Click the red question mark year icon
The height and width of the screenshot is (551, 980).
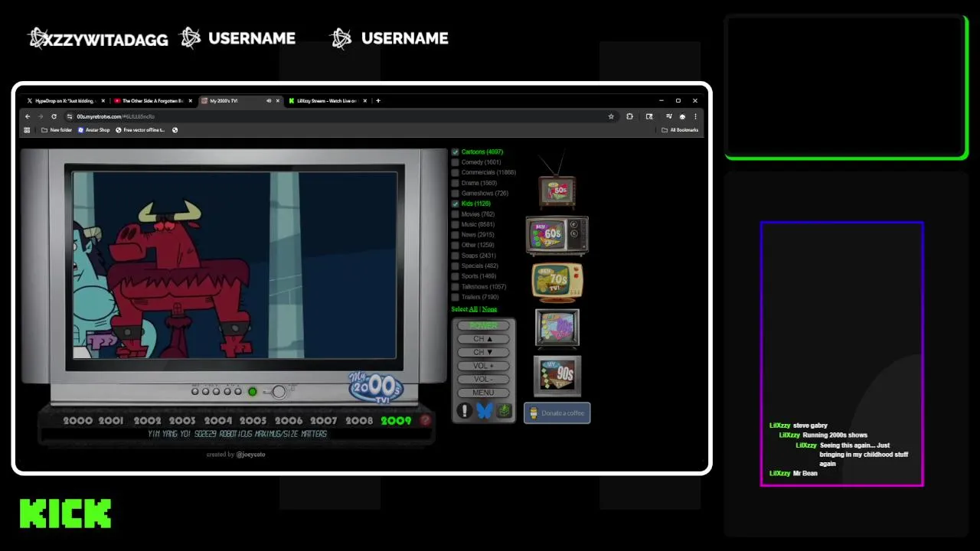point(426,420)
